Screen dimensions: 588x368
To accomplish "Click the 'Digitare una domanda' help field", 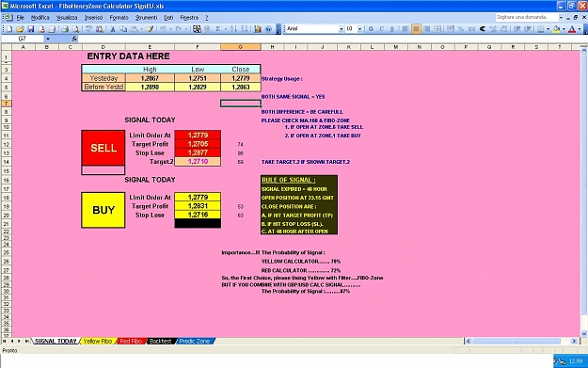I will [527, 17].
